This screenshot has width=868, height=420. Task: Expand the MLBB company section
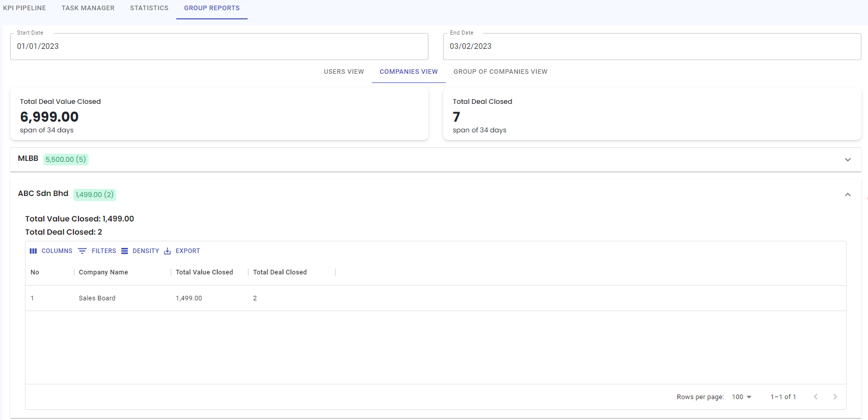(848, 159)
